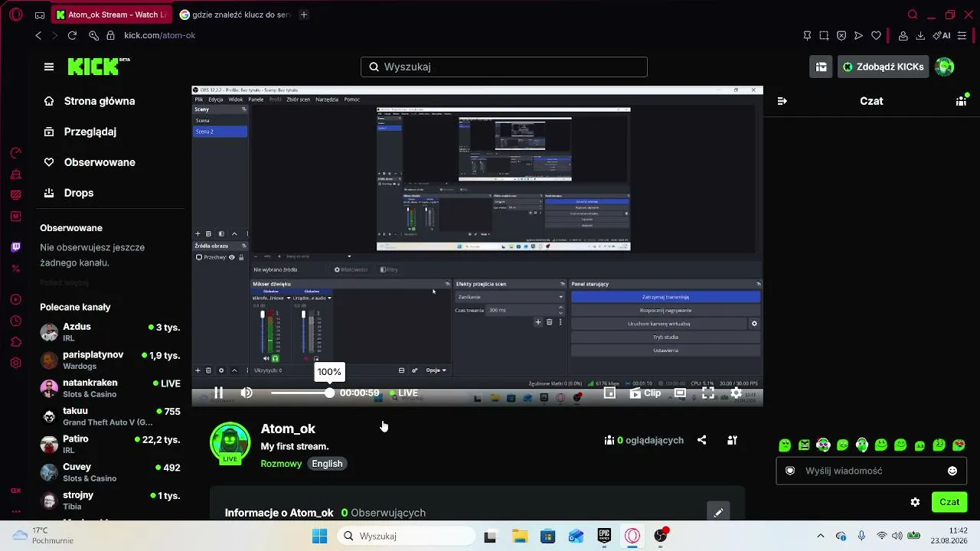Open the Obserwowane section
Image resolution: width=980 pixels, height=551 pixels.
pos(90,162)
